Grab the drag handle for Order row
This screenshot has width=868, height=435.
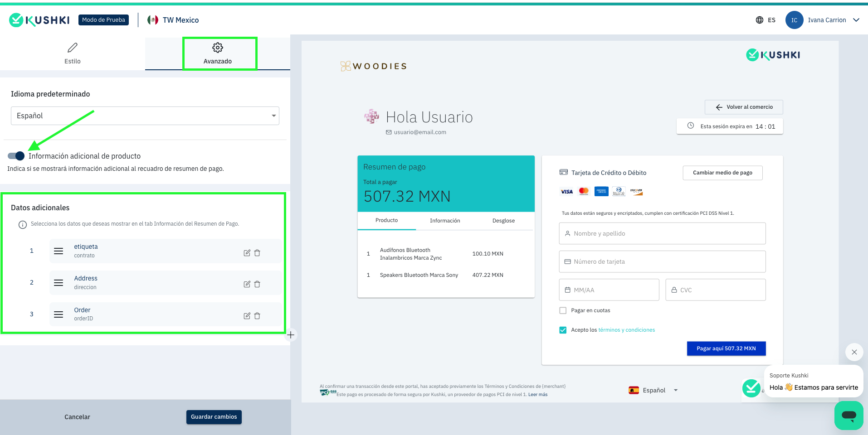pyautogui.click(x=59, y=314)
